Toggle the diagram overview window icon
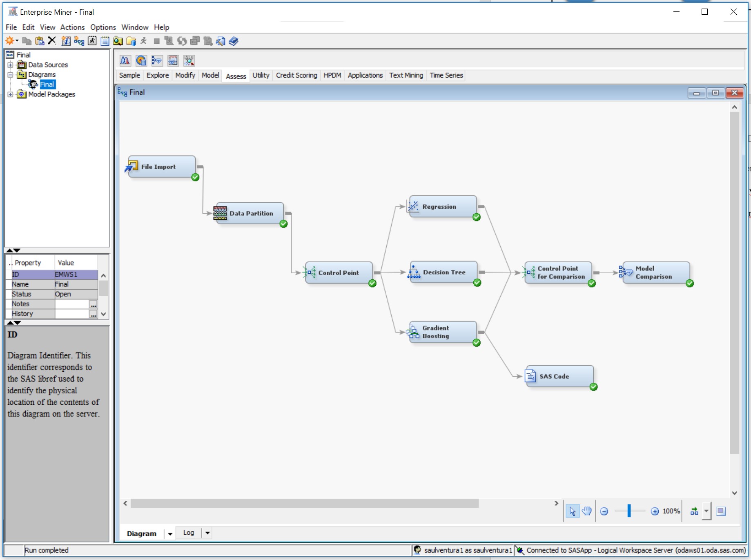 (721, 511)
